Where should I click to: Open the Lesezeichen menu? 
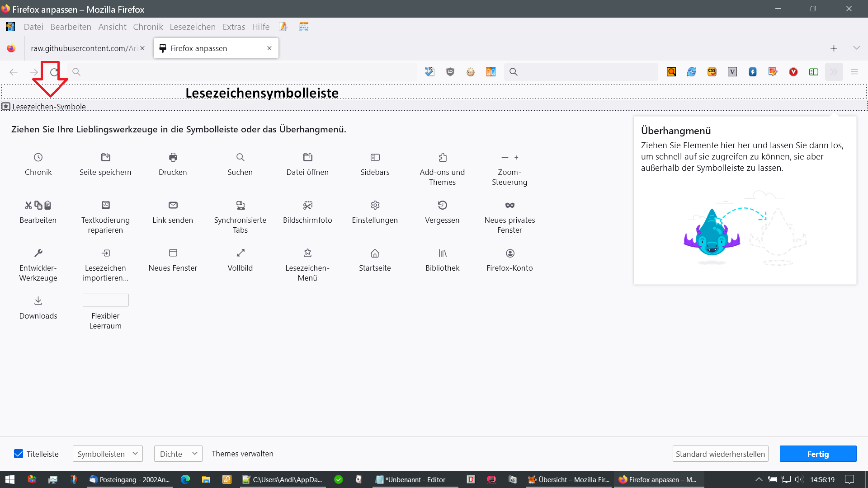pyautogui.click(x=193, y=27)
